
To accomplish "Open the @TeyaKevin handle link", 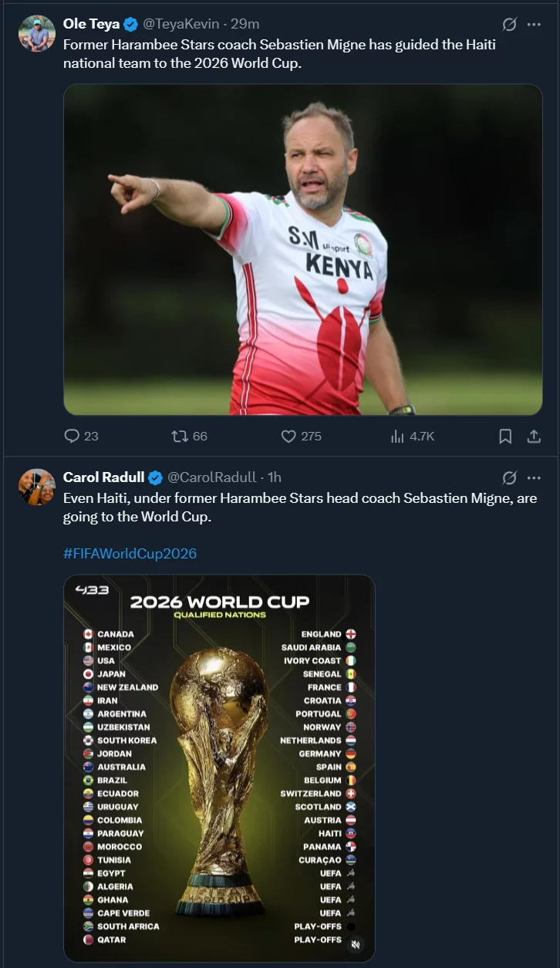I will [180, 24].
